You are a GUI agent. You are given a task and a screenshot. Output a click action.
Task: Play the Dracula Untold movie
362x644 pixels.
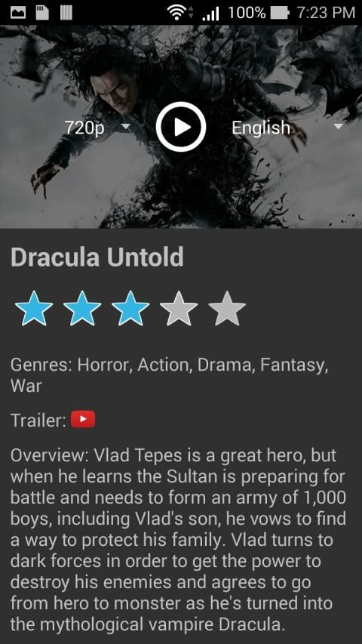180,128
